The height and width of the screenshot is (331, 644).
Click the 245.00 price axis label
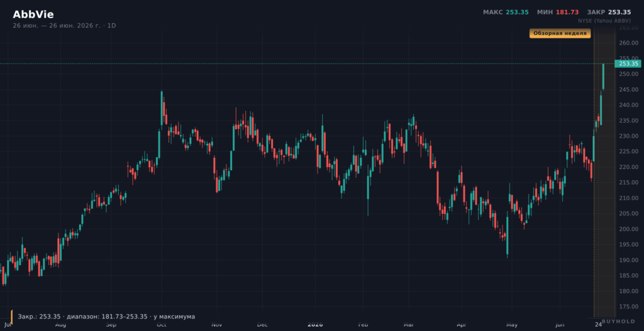(x=628, y=89)
